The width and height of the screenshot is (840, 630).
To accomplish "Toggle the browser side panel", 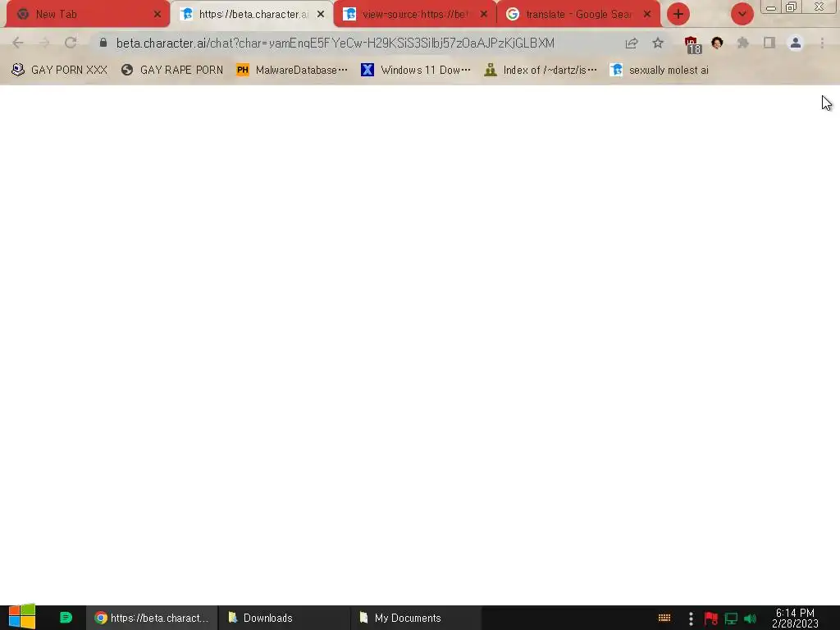I will (769, 43).
